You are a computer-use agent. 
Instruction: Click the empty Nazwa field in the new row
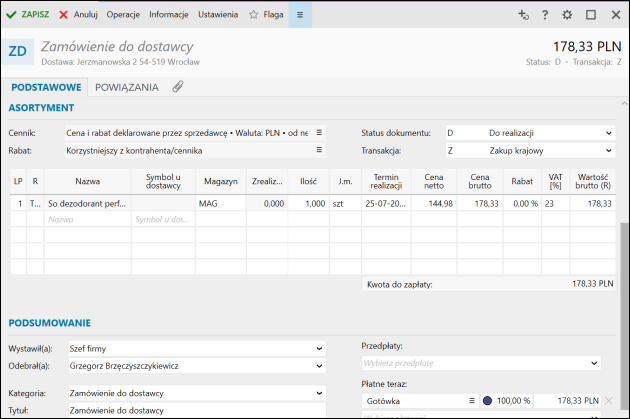click(x=88, y=219)
